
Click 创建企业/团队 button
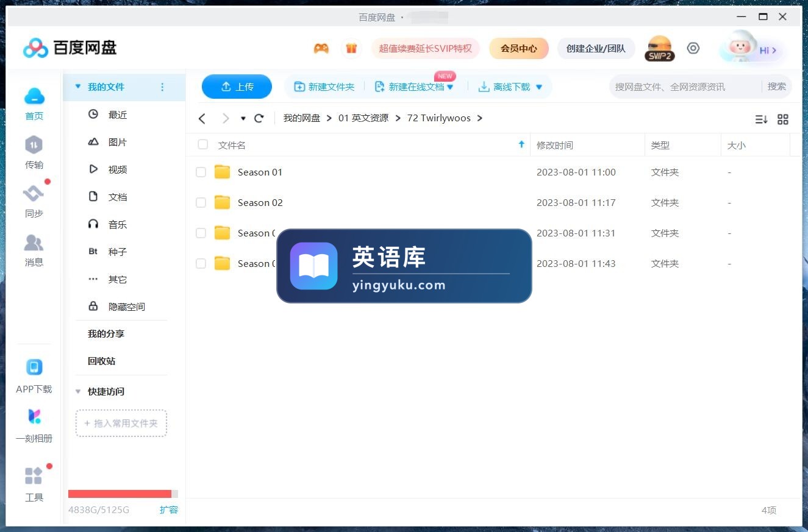(x=596, y=48)
